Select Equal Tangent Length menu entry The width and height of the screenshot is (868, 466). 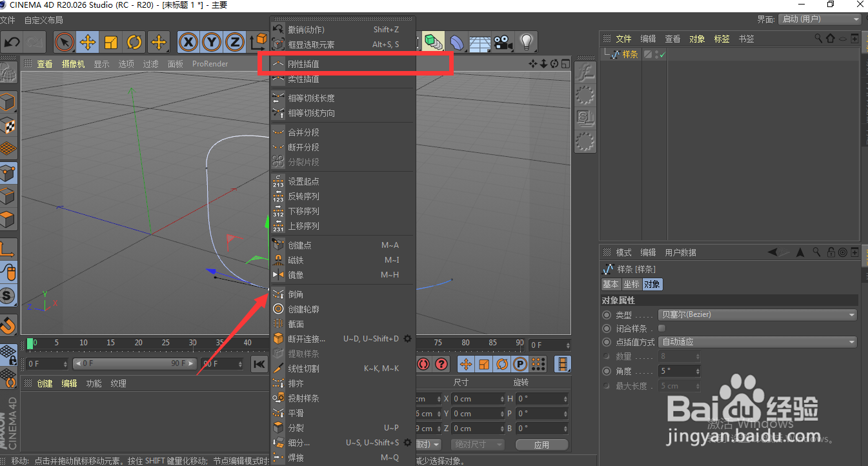tap(342, 98)
